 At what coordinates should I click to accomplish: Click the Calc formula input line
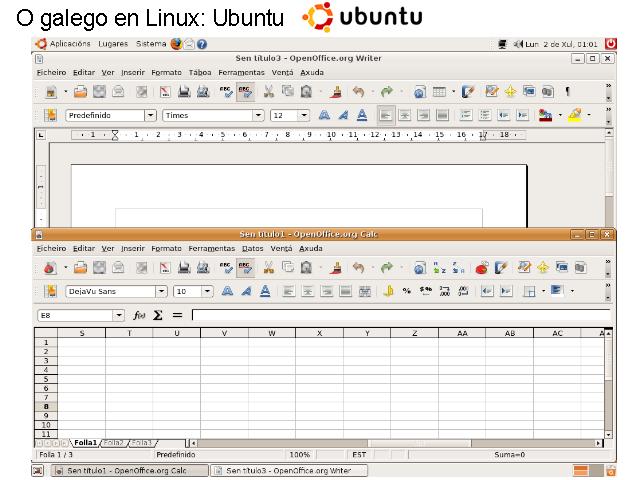[x=400, y=316]
